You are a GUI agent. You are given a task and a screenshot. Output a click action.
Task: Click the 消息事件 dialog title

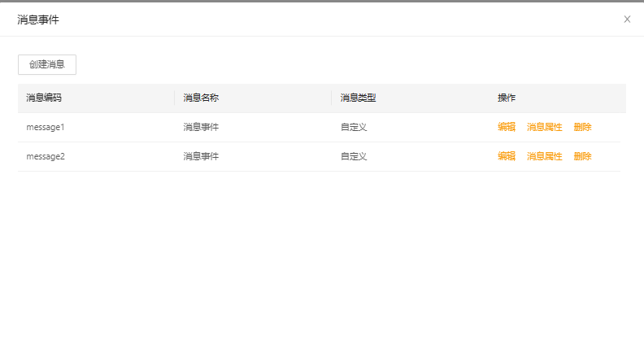tap(38, 20)
